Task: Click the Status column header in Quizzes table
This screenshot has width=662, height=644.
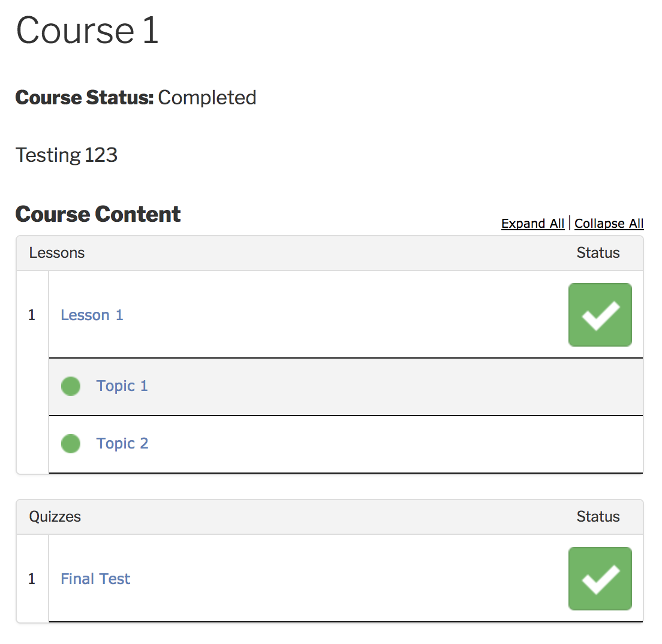Action: [598, 516]
